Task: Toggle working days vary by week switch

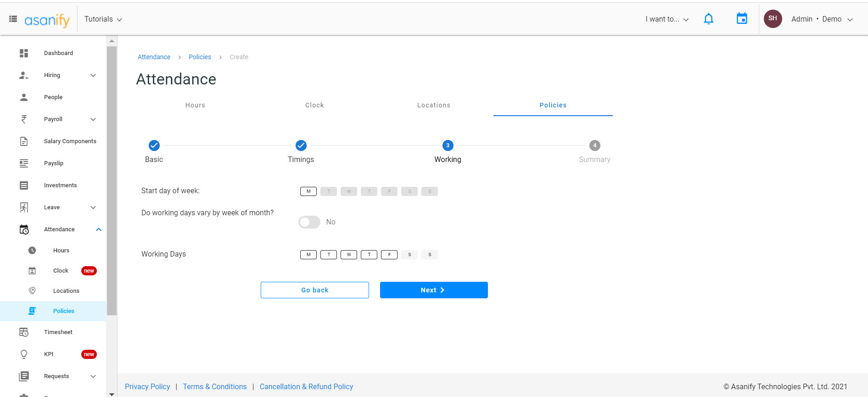Action: pos(309,222)
